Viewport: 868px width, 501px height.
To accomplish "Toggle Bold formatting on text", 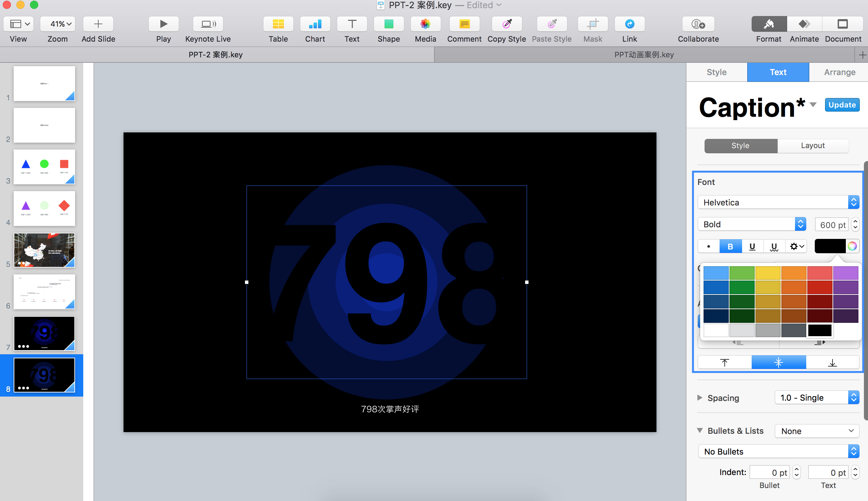I will pos(730,246).
